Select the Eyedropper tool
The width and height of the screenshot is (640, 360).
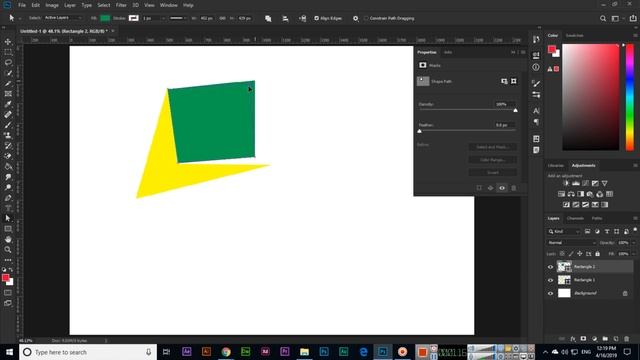coord(8,104)
